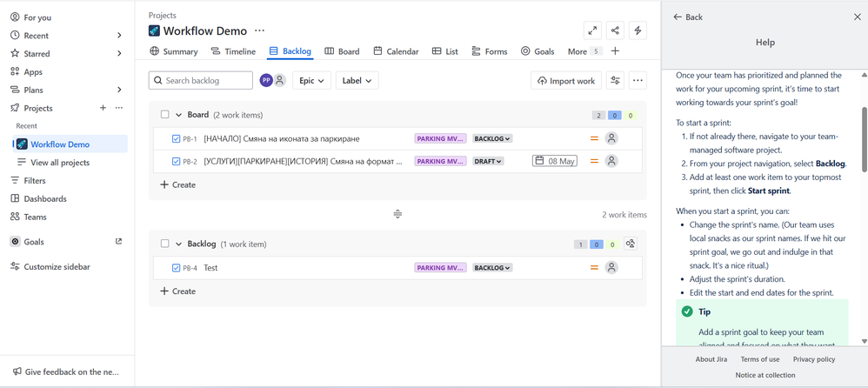This screenshot has height=388, width=868.
Task: Open view settings sliders icon
Action: [615, 80]
